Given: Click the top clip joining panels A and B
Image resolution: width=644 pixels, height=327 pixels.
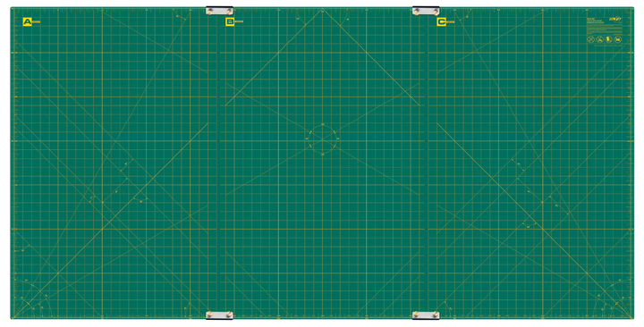Looking at the screenshot, I should coord(219,11).
